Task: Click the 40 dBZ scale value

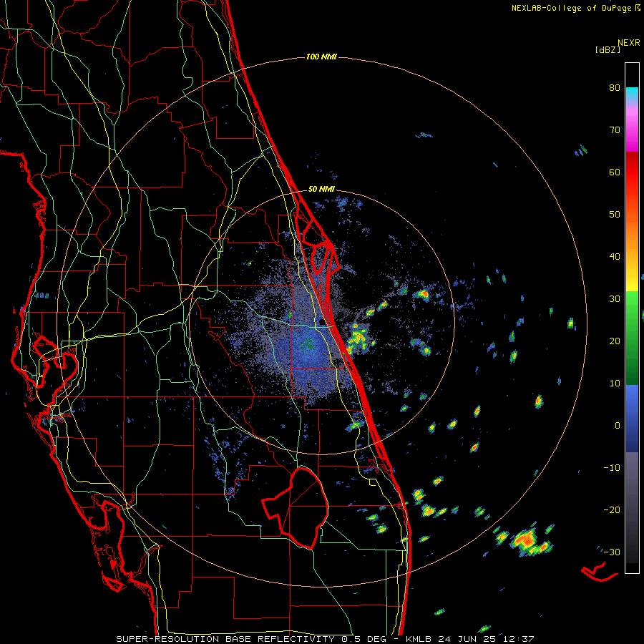Action: tap(615, 257)
